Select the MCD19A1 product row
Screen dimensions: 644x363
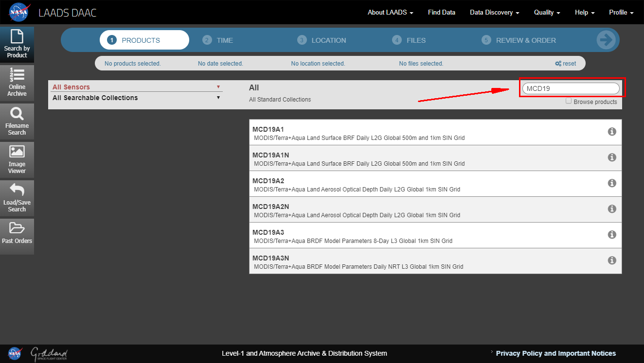pyautogui.click(x=435, y=132)
